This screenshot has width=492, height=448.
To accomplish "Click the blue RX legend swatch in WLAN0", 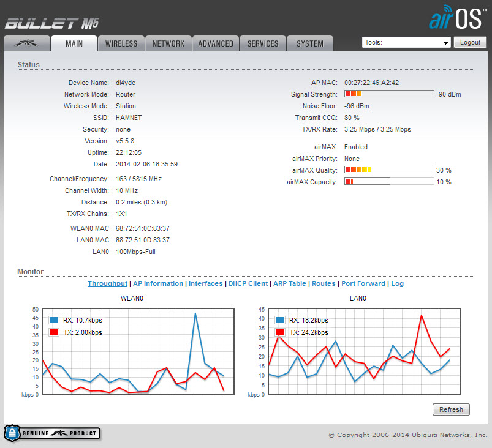I will (x=54, y=320).
